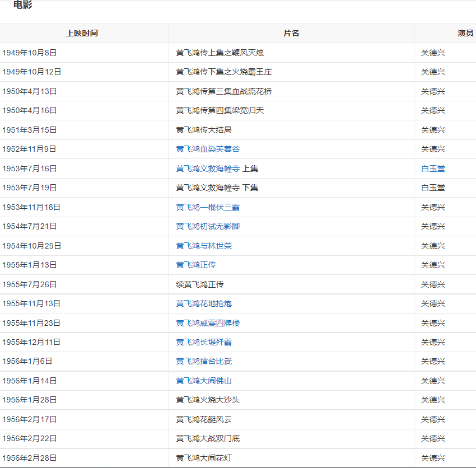
Task: Click the title 黄飞鸿火烧大沙头
Action: [208, 400]
